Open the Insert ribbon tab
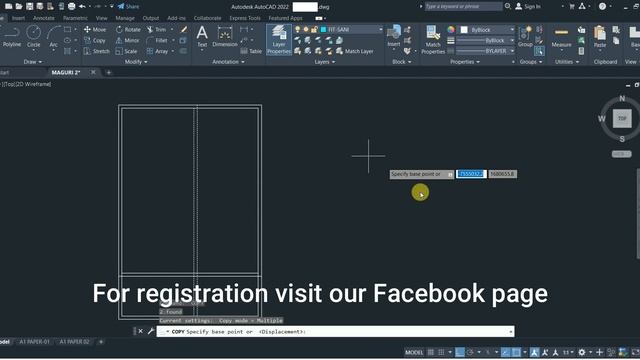 pos(18,18)
